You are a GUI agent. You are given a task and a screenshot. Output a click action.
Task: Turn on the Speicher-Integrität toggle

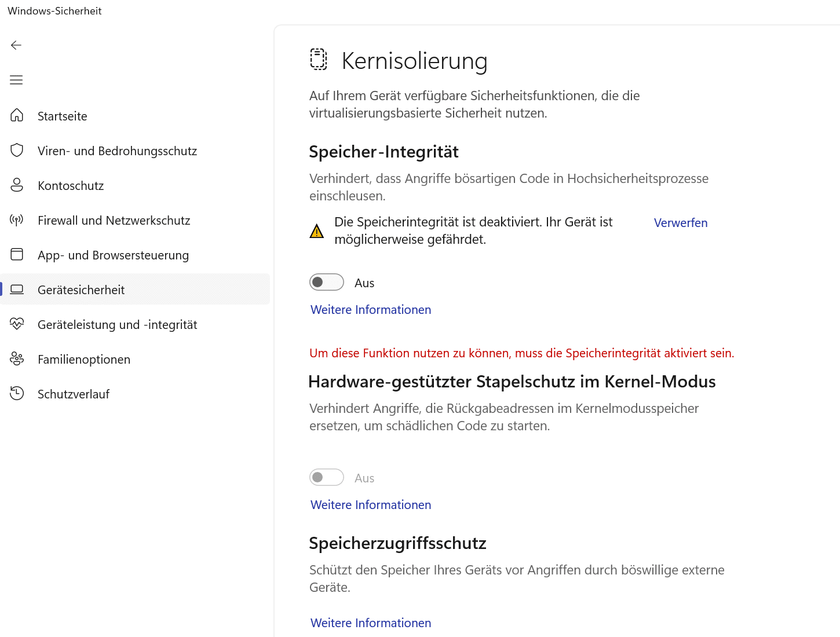click(x=327, y=282)
